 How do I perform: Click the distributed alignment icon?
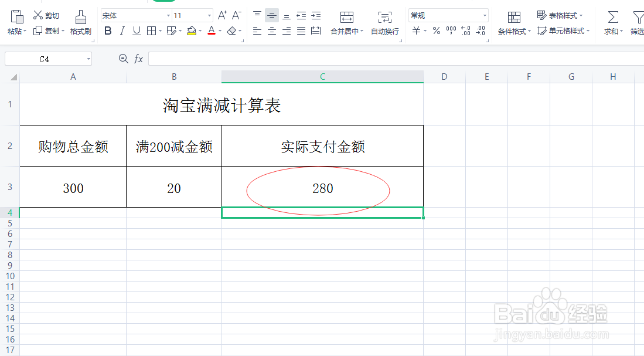click(316, 31)
